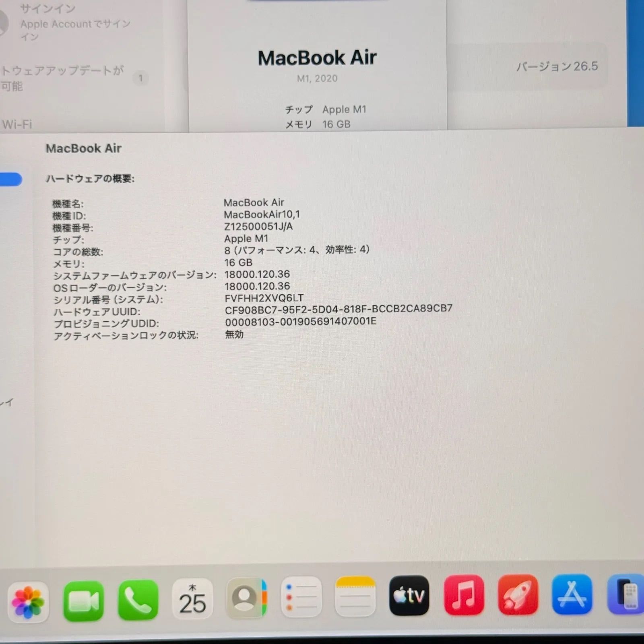The width and height of the screenshot is (644, 644).
Task: Open the Music app in the Dock
Action: pos(464,595)
